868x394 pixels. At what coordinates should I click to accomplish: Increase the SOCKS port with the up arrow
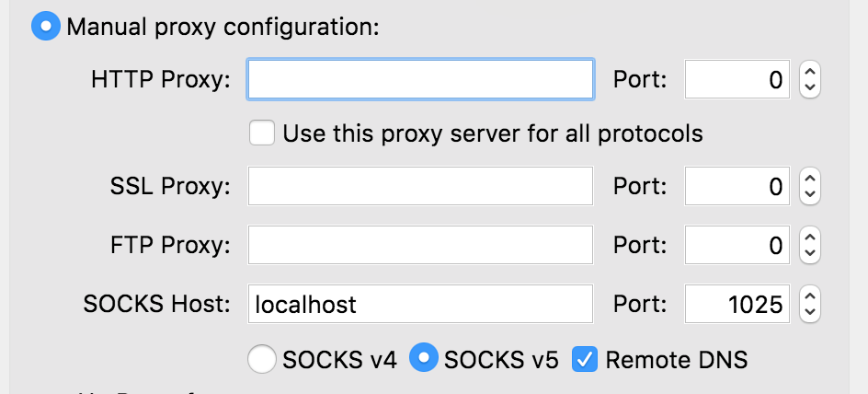click(809, 295)
